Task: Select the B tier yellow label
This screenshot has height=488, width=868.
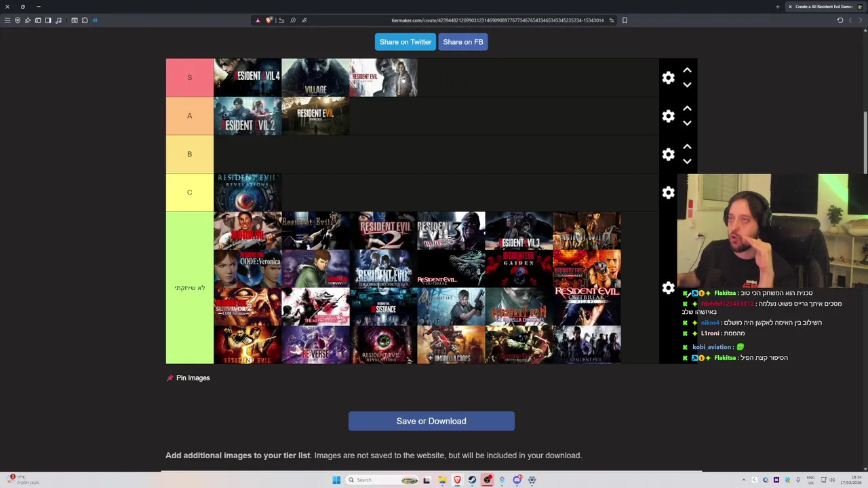Action: click(x=190, y=154)
